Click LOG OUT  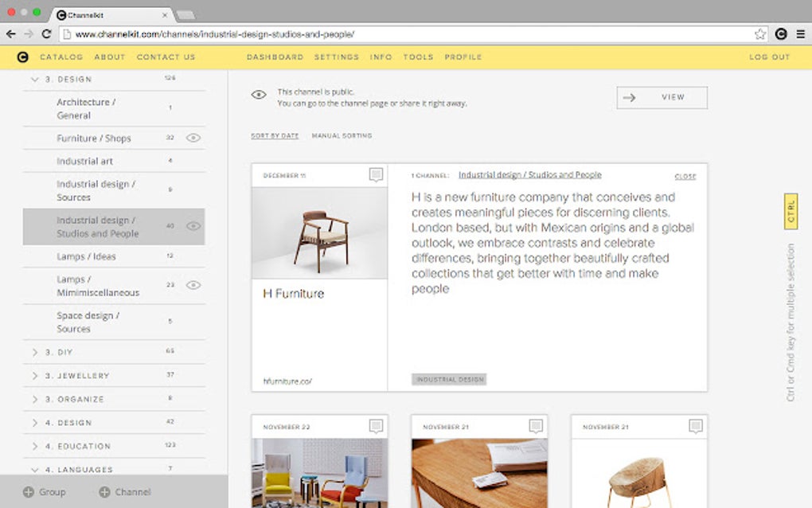pyautogui.click(x=770, y=57)
